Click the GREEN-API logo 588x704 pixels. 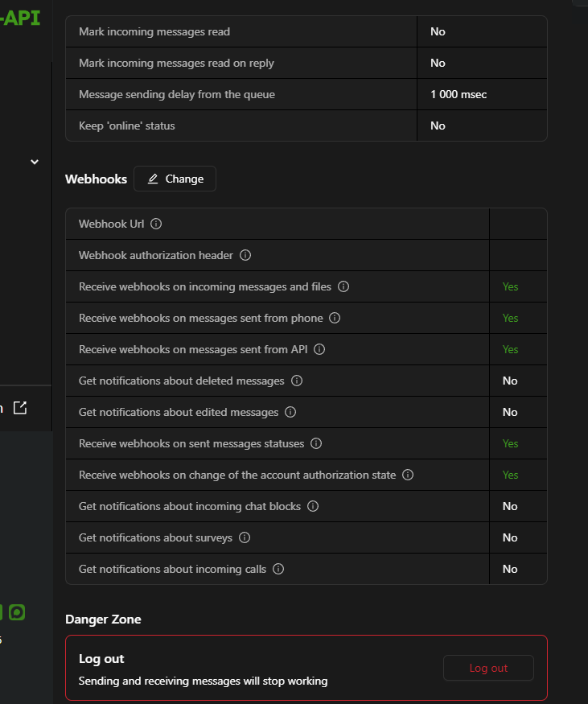pos(20,18)
